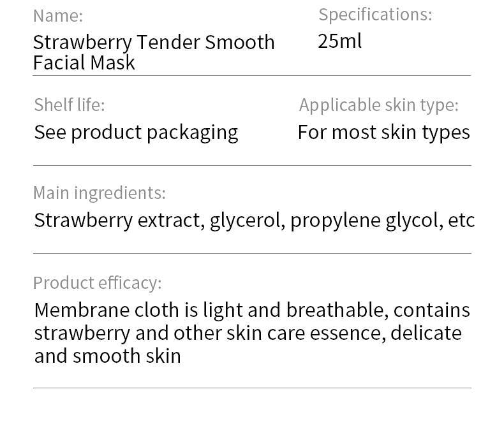Click "Strawberry extract" in the ingredients list

pyautogui.click(x=119, y=220)
